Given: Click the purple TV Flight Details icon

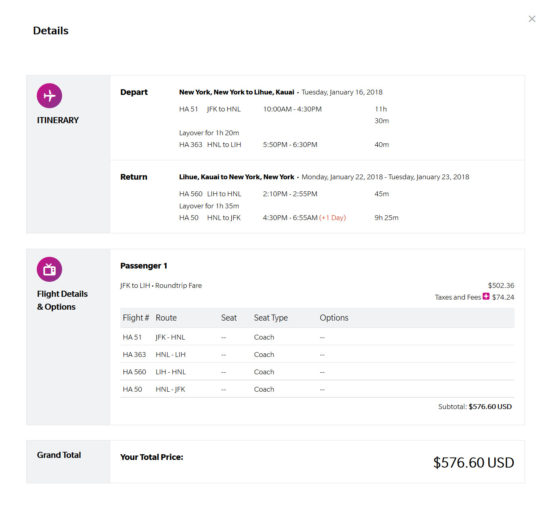Looking at the screenshot, I should tap(49, 269).
